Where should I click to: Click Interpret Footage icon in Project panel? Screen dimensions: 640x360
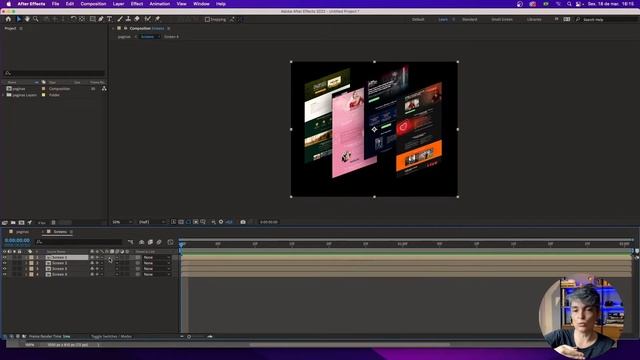5,222
